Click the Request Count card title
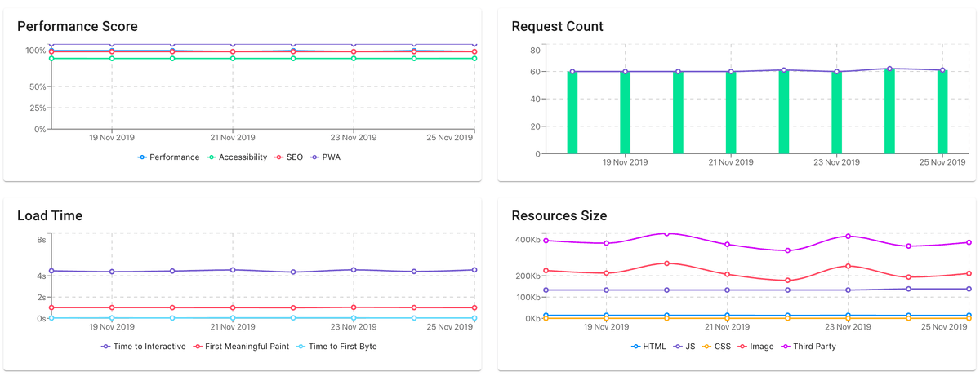The height and width of the screenshot is (376, 980). coord(558,27)
